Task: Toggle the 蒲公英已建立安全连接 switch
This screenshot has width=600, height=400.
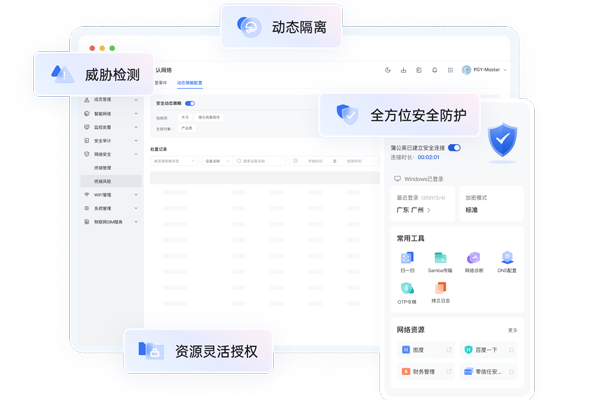Action: tap(454, 147)
